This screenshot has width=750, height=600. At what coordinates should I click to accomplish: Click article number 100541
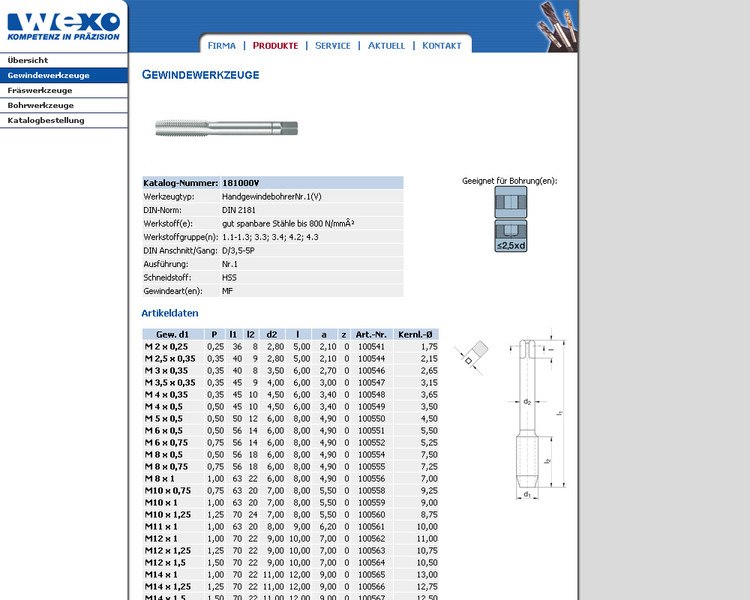371,346
